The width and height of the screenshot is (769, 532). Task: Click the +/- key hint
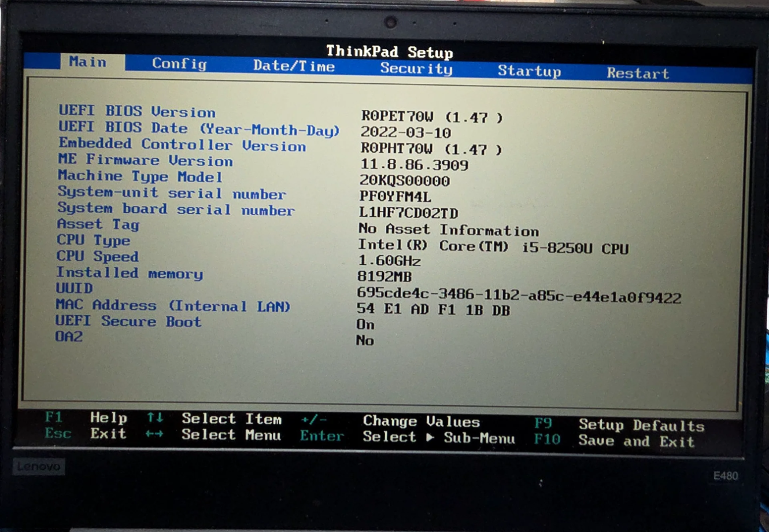[314, 420]
